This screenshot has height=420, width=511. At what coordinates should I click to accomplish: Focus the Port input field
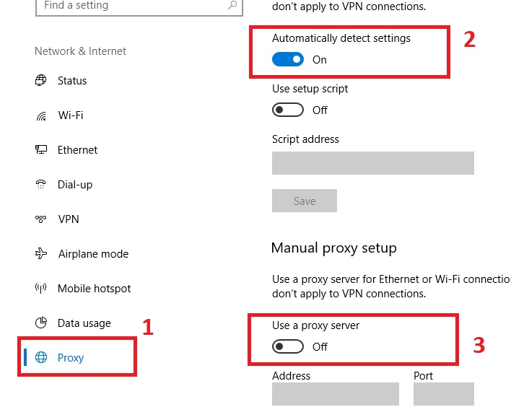pyautogui.click(x=443, y=394)
